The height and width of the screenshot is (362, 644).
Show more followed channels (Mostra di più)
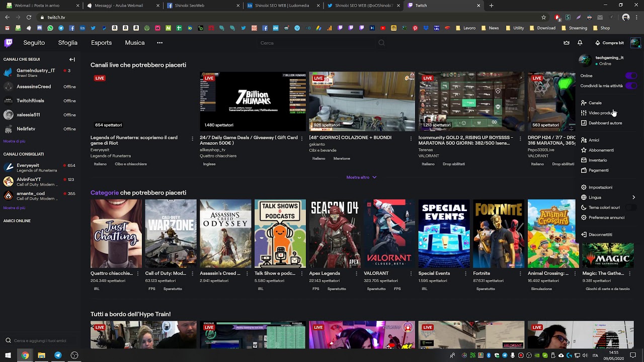coord(14,141)
